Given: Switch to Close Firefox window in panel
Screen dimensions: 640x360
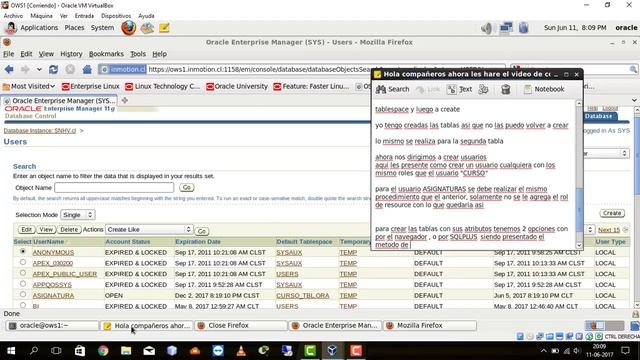Looking at the screenshot, I should [241, 325].
